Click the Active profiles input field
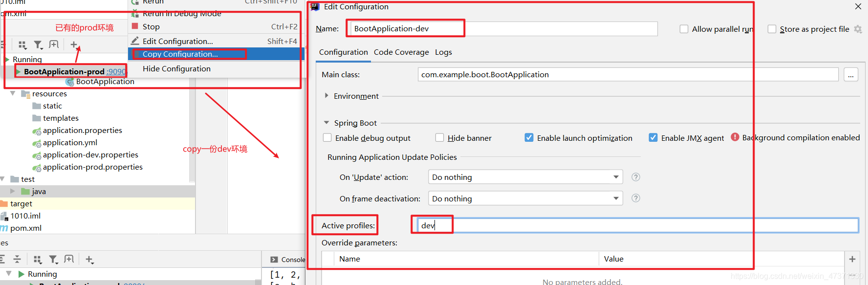 click(637, 225)
